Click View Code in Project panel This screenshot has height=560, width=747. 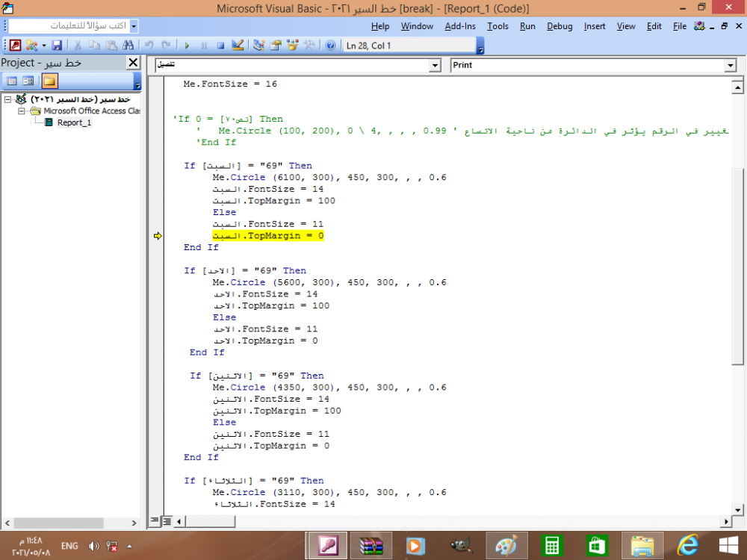pyautogui.click(x=12, y=81)
